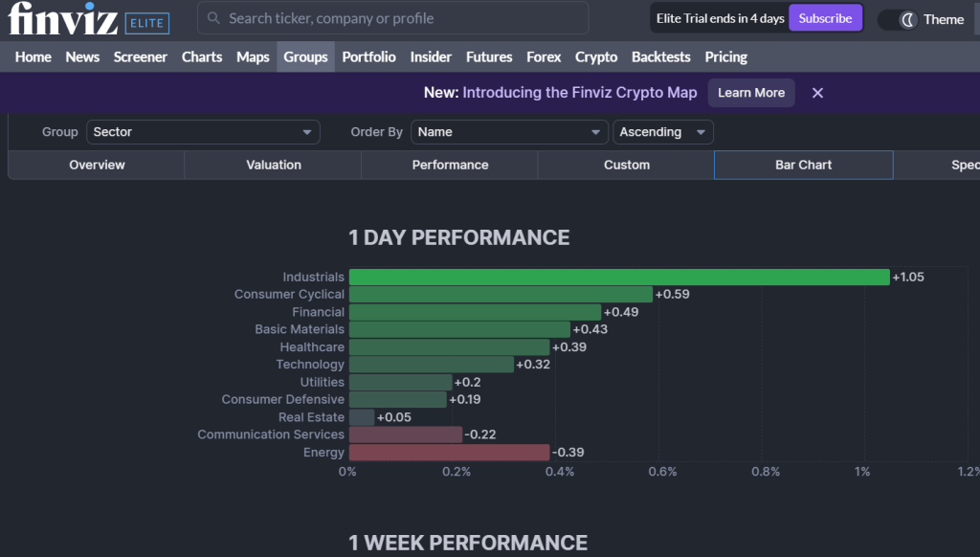
Task: Click the Subscribe button
Action: [825, 17]
